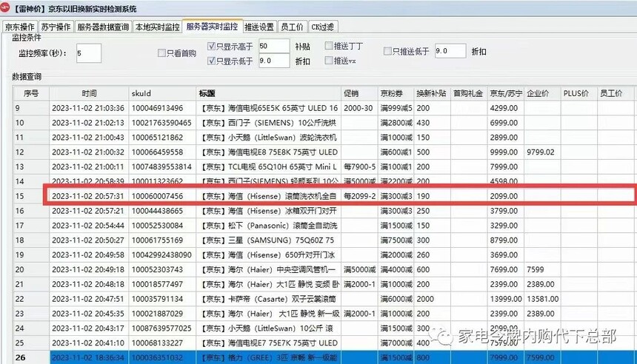Click the 只显示低于 折扣 field showing 9.0

click(x=274, y=61)
